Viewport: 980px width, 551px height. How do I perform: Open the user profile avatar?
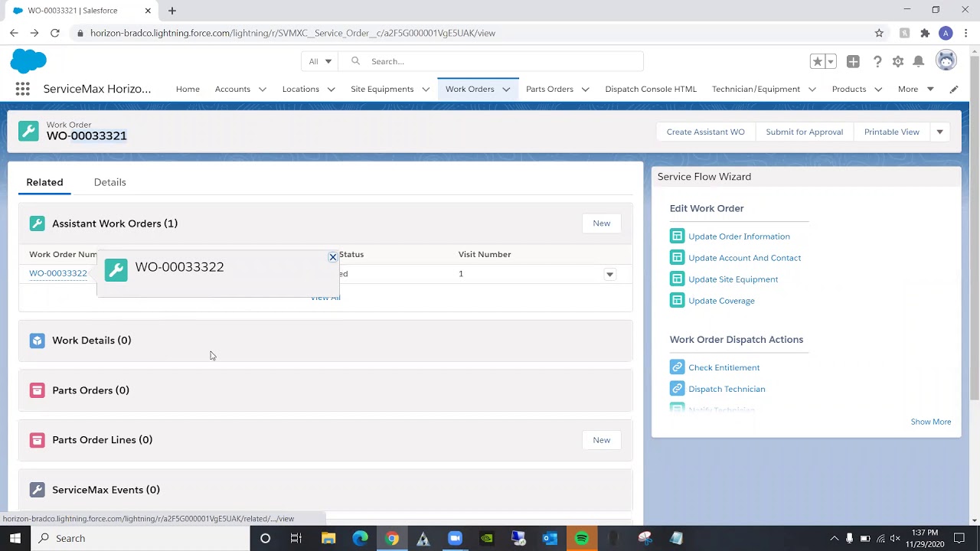point(946,61)
